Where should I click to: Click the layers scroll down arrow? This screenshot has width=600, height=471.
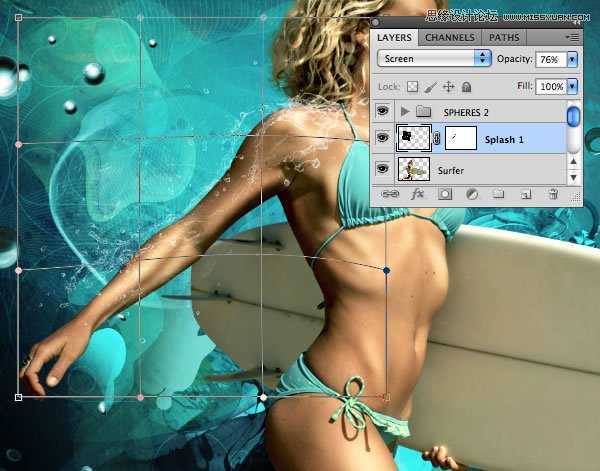573,177
